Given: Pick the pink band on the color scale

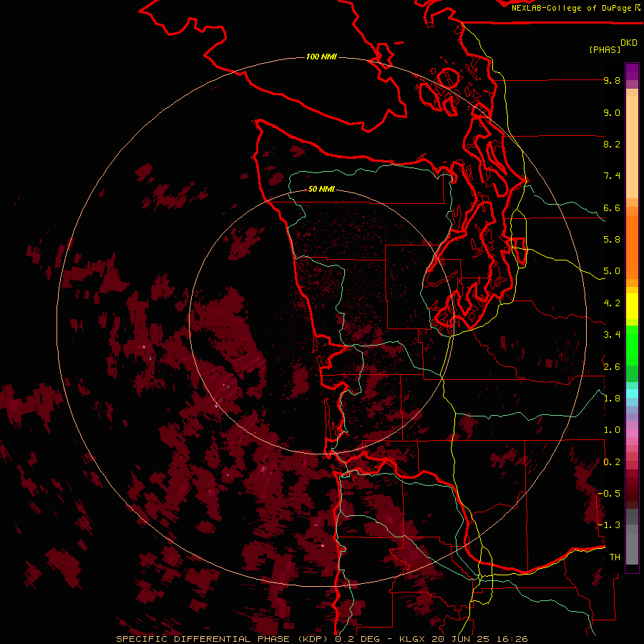Looking at the screenshot, I should (632, 434).
